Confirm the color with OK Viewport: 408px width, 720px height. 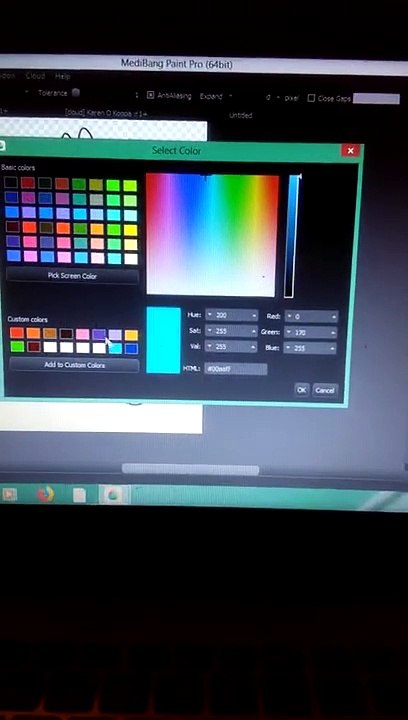click(x=302, y=390)
